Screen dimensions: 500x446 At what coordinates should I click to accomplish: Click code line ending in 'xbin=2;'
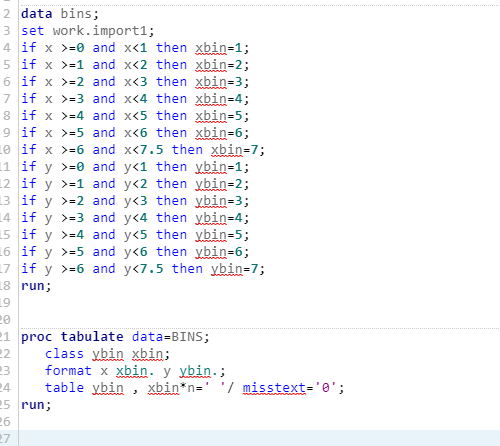pyautogui.click(x=135, y=65)
